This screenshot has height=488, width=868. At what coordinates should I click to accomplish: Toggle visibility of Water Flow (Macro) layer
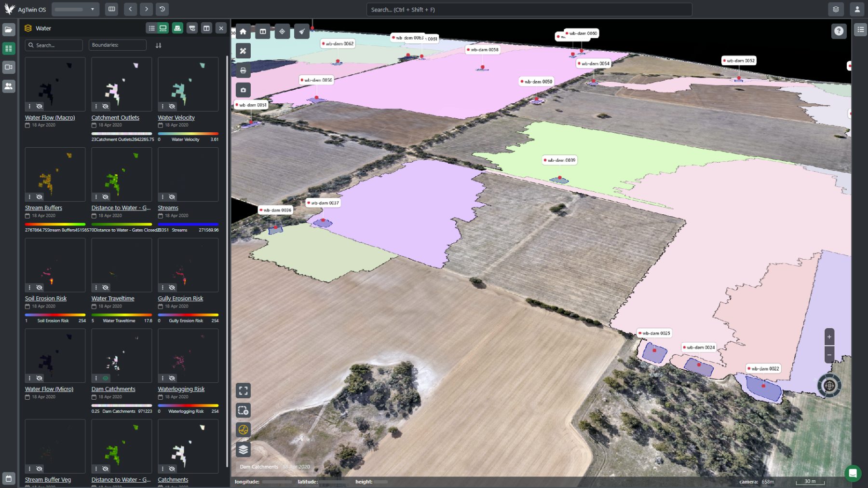(x=39, y=106)
